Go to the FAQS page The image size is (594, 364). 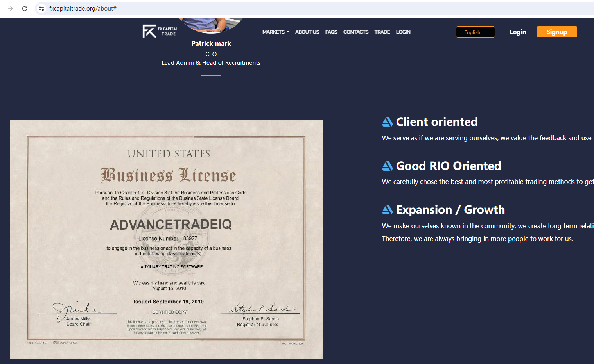click(331, 32)
